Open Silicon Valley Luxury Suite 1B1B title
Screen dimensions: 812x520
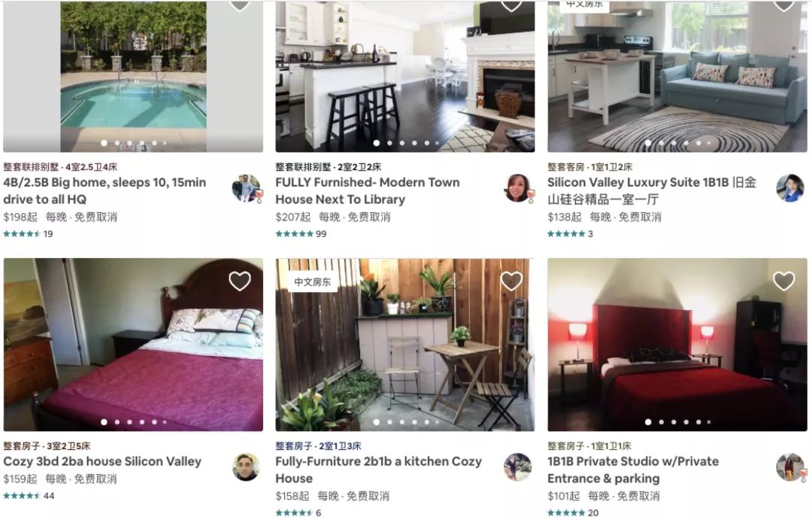point(652,191)
